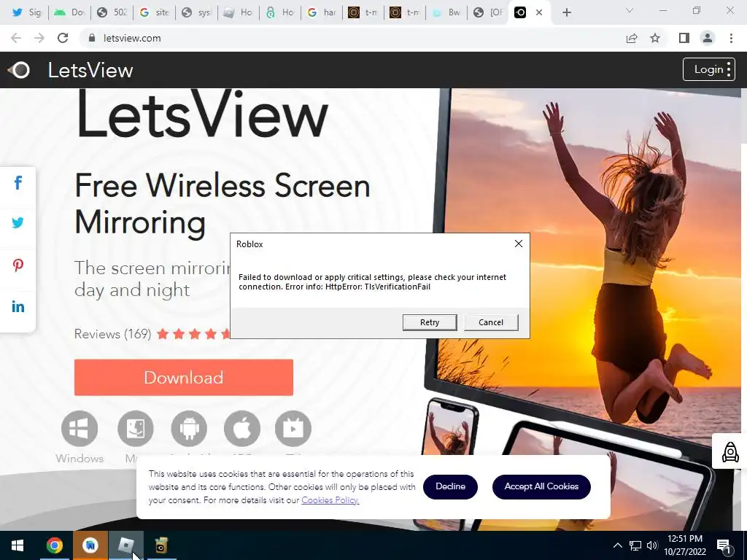Image resolution: width=747 pixels, height=560 pixels.
Task: Decline cookies on the banner
Action: click(450, 486)
